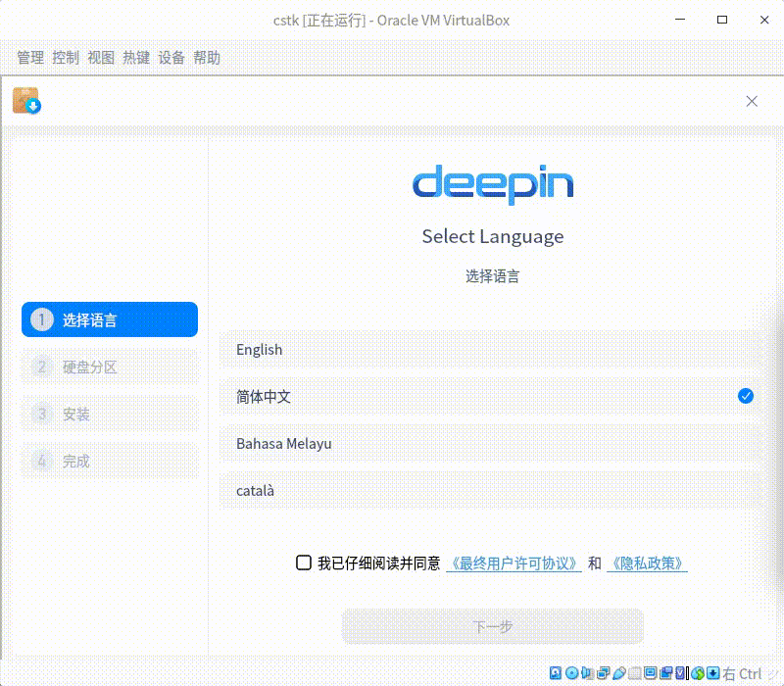Select the 选择语言 step indicator

(109, 319)
